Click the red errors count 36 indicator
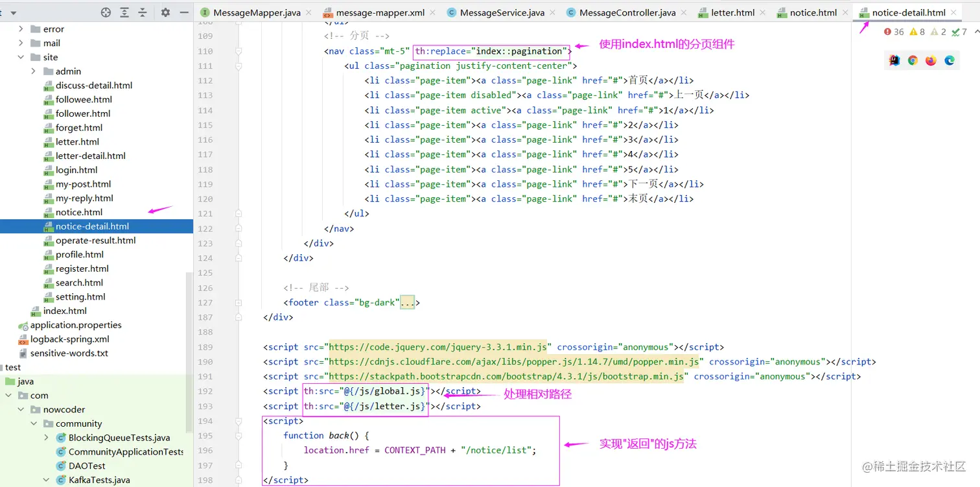The height and width of the screenshot is (487, 980). [894, 32]
